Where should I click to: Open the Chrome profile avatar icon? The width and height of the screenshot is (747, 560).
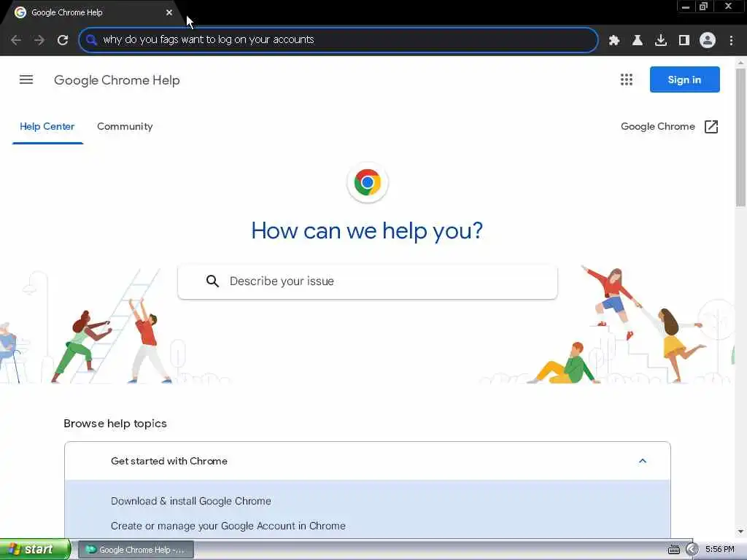pyautogui.click(x=708, y=40)
